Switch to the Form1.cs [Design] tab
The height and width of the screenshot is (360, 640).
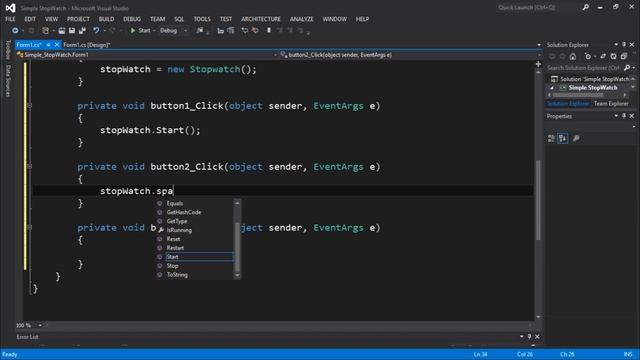(87, 45)
